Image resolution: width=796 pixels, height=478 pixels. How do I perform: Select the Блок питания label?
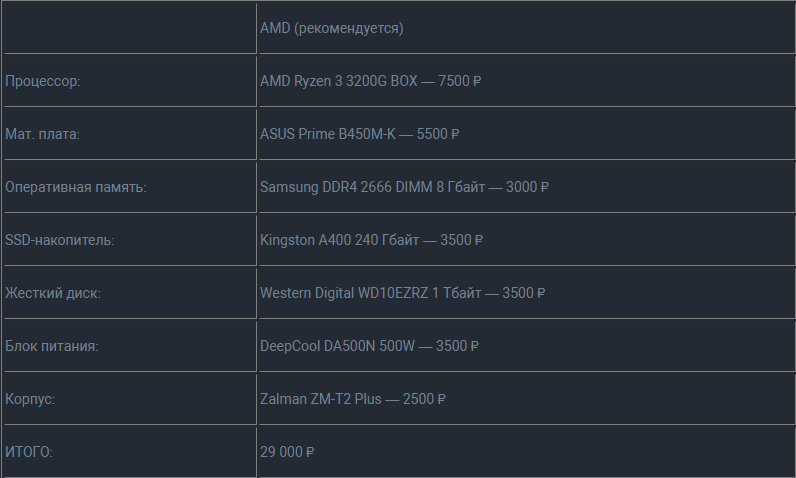(x=130, y=346)
